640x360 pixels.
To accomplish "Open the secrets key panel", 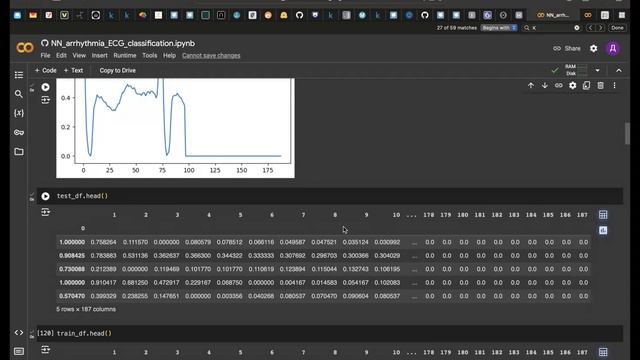I will 19,132.
